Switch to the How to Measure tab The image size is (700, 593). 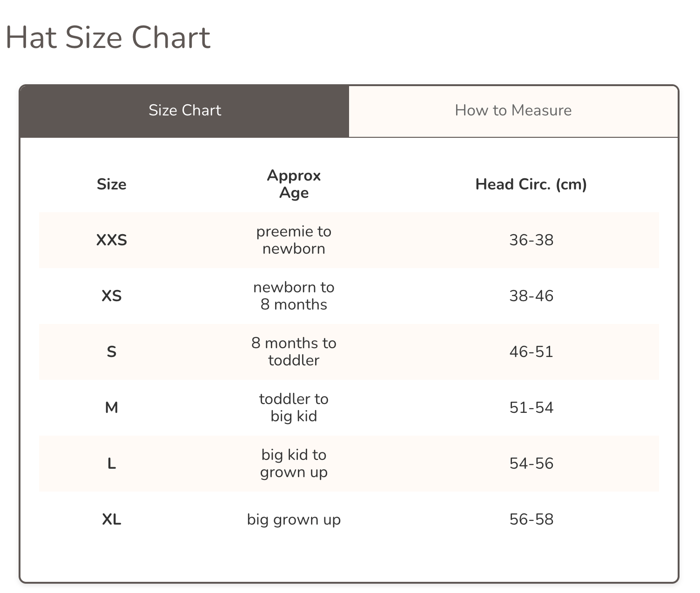pyautogui.click(x=513, y=110)
